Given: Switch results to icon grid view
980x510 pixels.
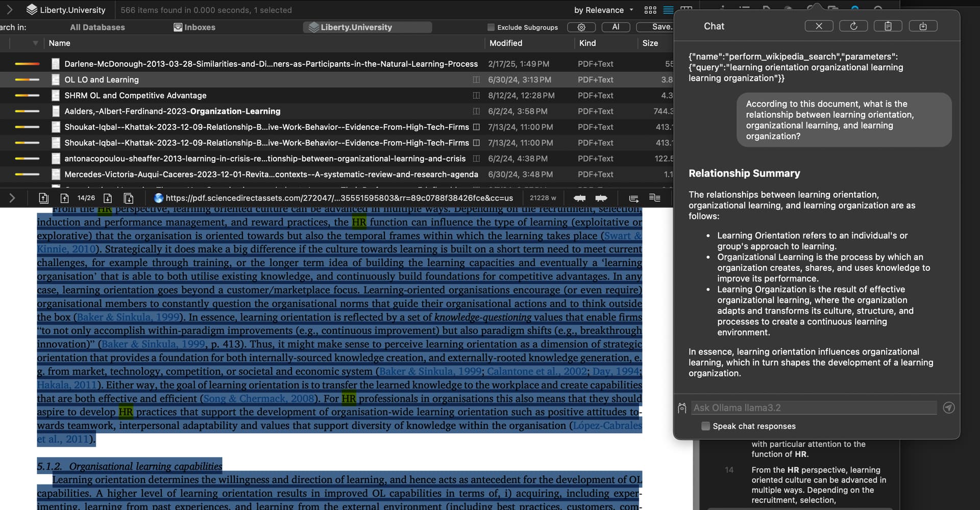Looking at the screenshot, I should tap(650, 10).
